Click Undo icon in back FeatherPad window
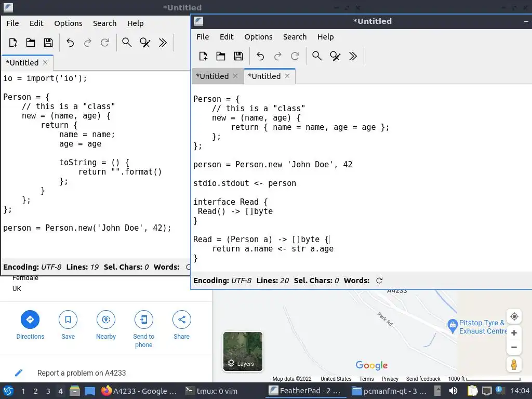The width and height of the screenshot is (532, 399). 70,43
